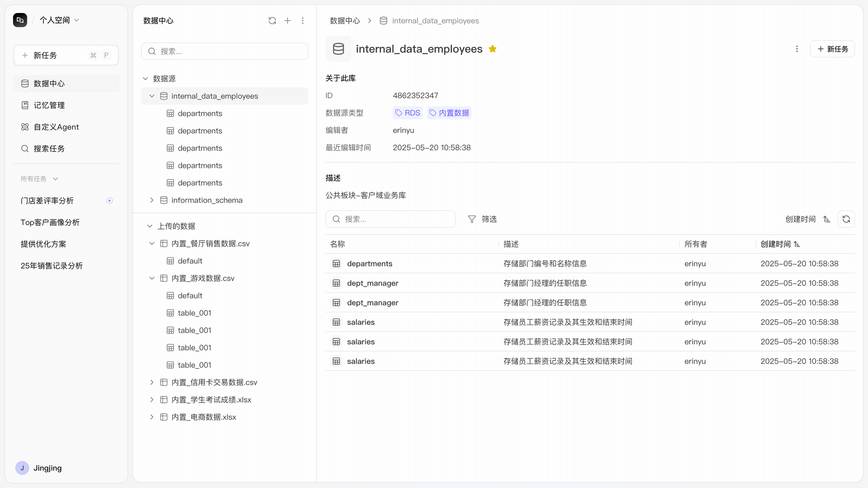Click the 内置数据 tag
The image size is (868, 488).
point(449,113)
